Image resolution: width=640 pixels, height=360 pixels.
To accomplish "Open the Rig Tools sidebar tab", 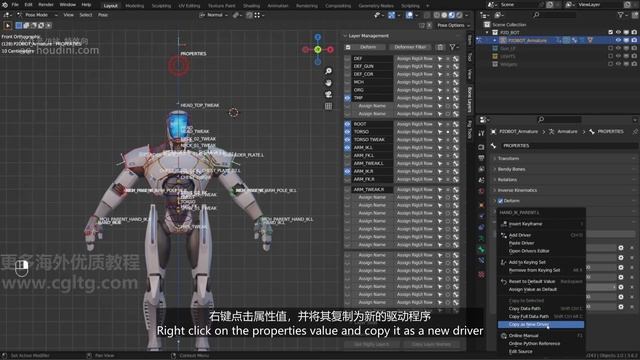I will click(470, 129).
